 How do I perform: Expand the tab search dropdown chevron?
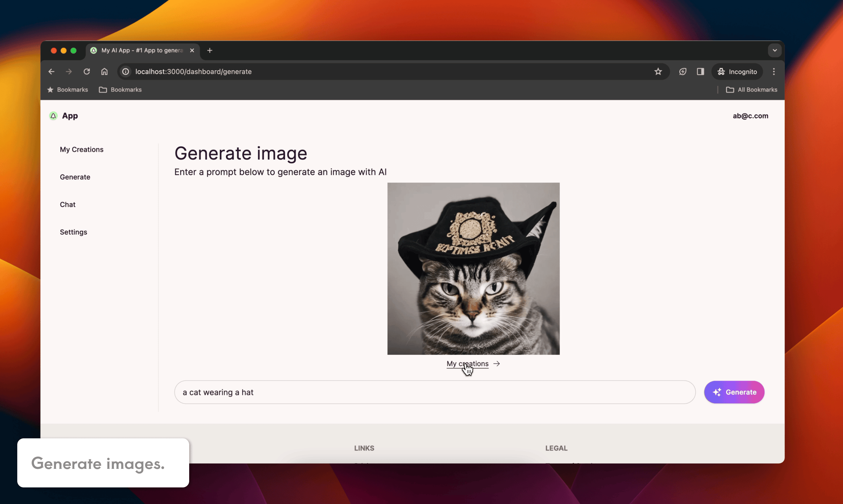tap(774, 51)
